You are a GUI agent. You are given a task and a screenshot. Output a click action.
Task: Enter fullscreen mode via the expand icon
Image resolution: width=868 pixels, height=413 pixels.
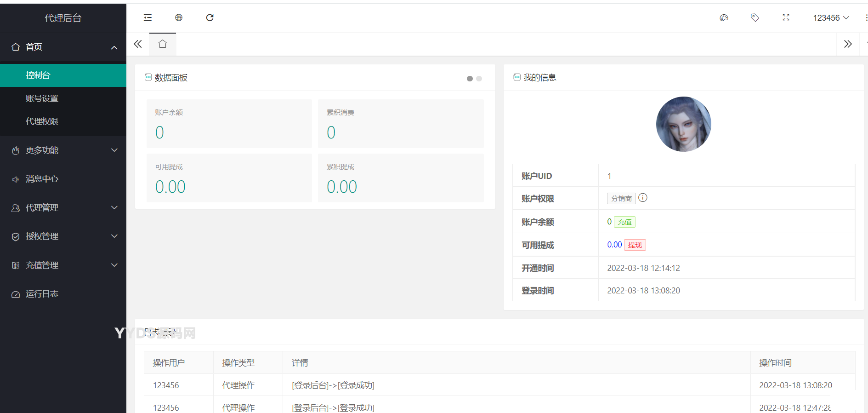[x=786, y=17]
